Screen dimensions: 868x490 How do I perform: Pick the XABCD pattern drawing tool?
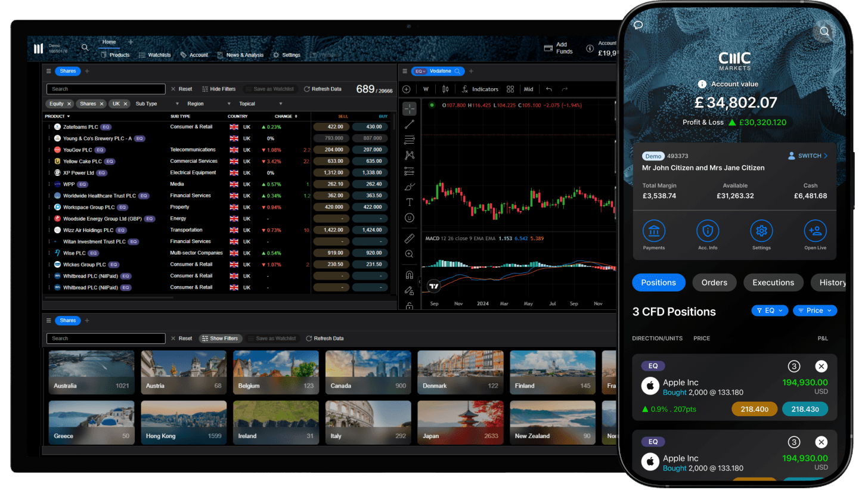point(409,155)
